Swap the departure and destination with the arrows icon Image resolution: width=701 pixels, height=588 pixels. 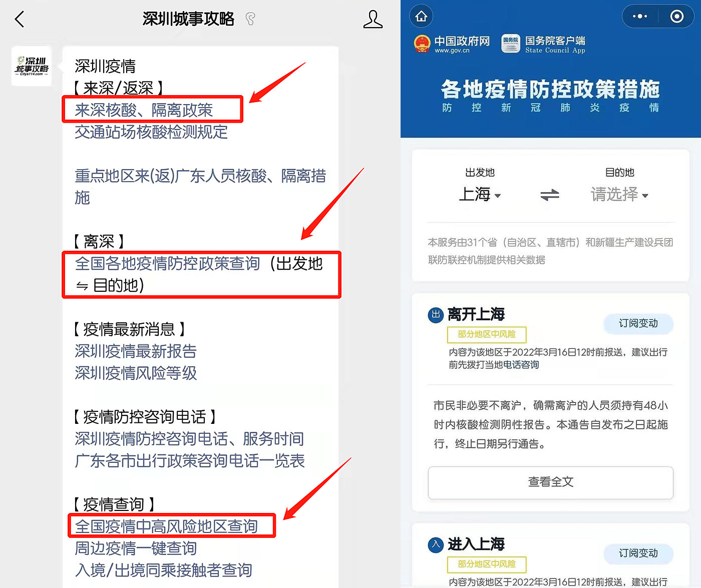[x=550, y=195]
